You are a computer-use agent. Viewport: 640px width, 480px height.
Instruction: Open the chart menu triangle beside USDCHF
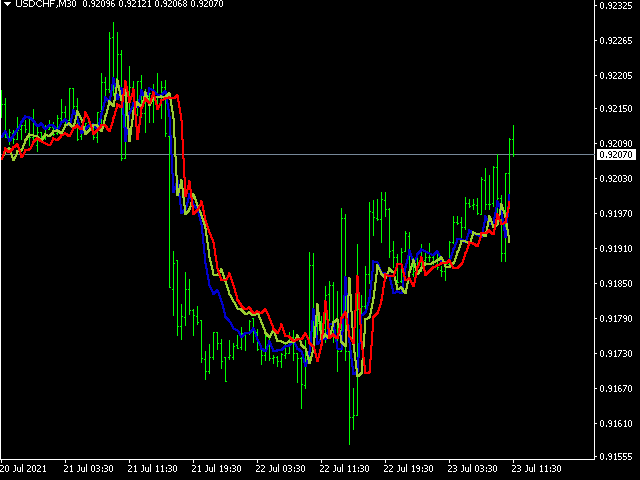click(7, 4)
